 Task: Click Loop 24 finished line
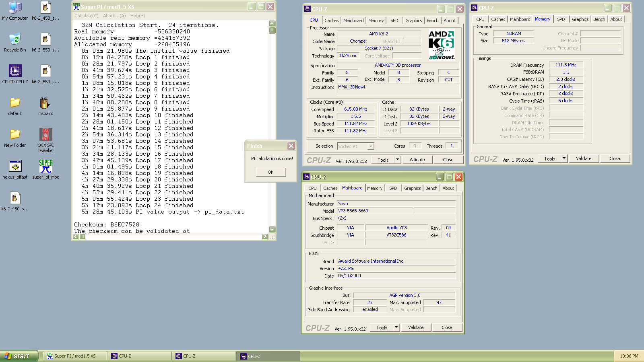[x=138, y=205]
